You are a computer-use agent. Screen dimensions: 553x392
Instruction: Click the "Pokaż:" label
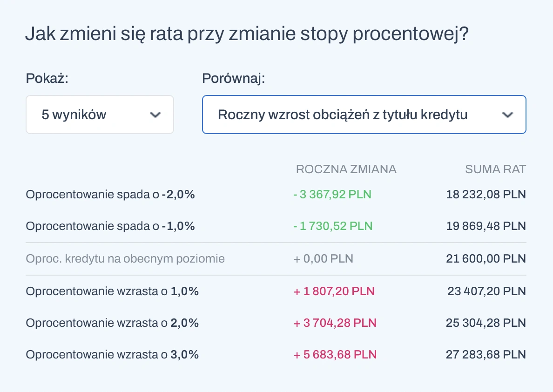click(47, 78)
